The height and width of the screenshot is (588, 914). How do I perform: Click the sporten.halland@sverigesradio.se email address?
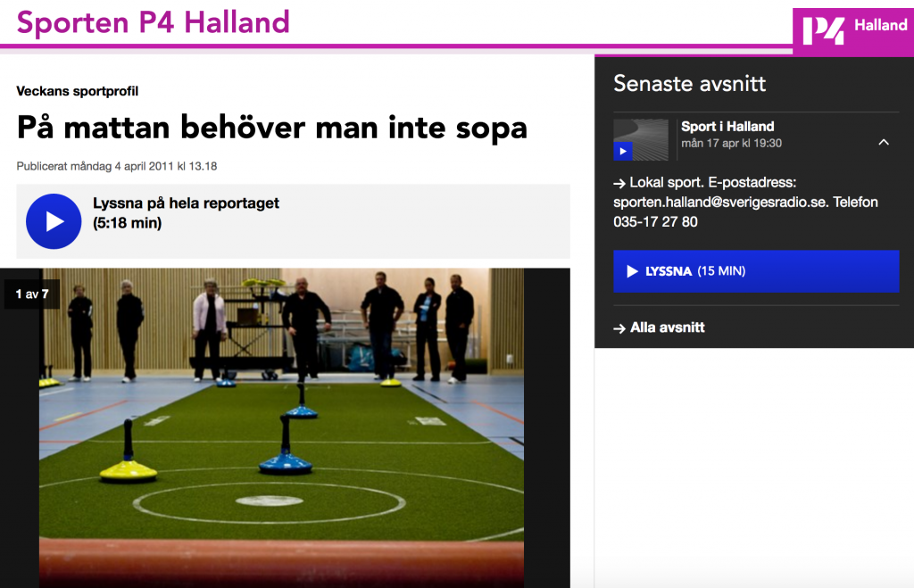click(720, 203)
